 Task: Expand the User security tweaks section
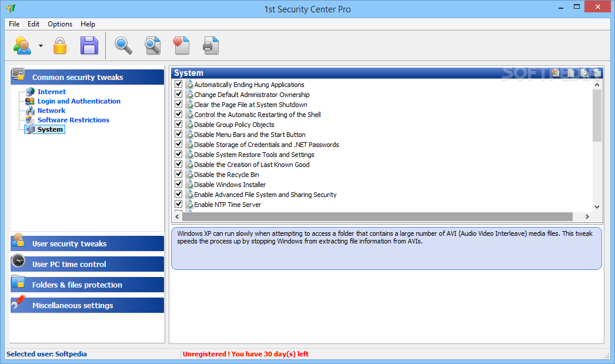tap(87, 243)
